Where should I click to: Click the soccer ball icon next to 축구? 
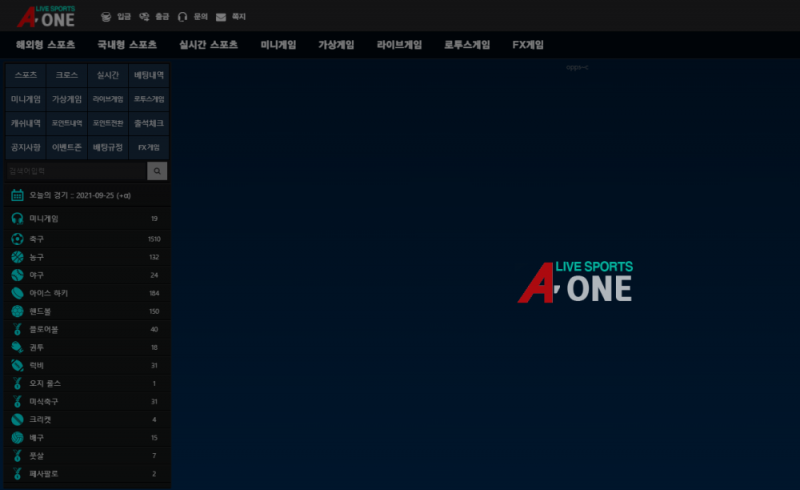[x=17, y=239]
